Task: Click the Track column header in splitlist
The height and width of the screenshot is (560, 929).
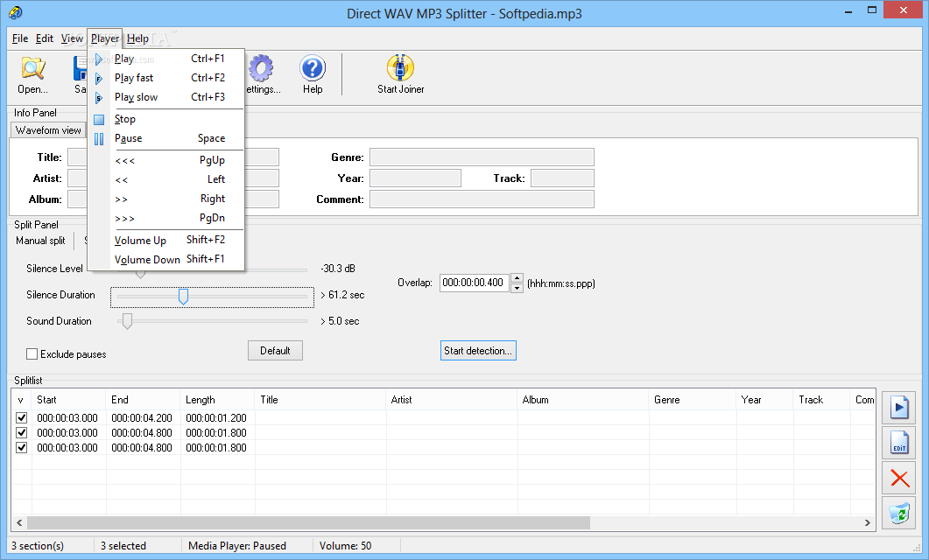Action: (822, 400)
